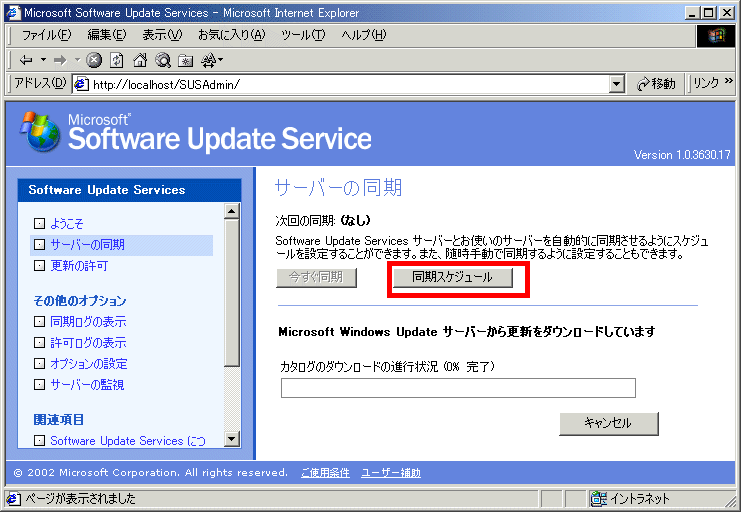
Task: Click the sidebar scrollbar thumb
Action: pyautogui.click(x=232, y=293)
